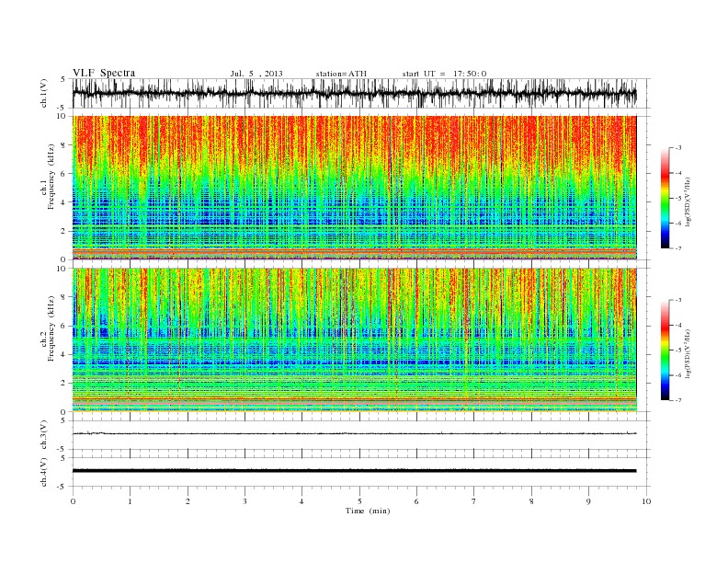Screen dimensions: 728x563
Task: Click the 'station=ATH' label
Action: pos(341,74)
